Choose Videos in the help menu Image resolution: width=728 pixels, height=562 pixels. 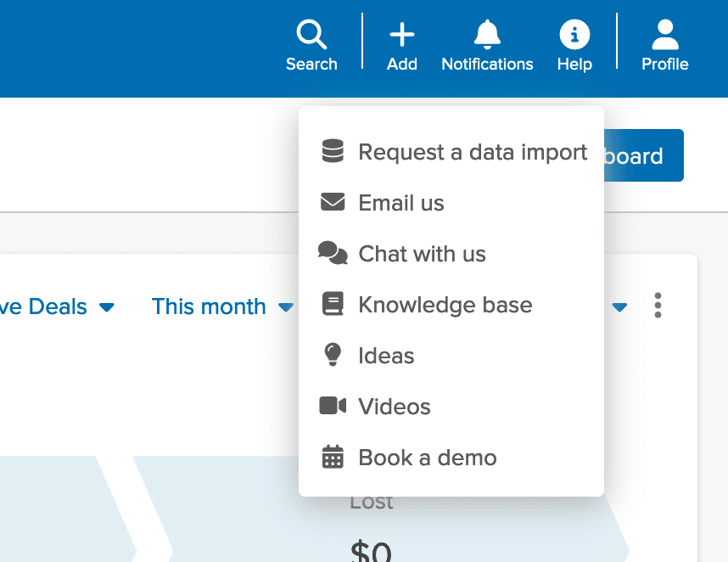click(x=395, y=407)
